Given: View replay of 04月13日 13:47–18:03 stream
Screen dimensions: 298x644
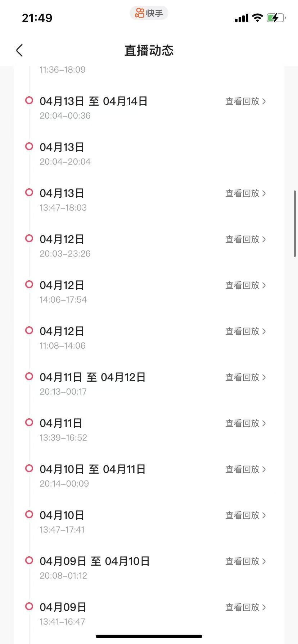Looking at the screenshot, I should pyautogui.click(x=245, y=193).
